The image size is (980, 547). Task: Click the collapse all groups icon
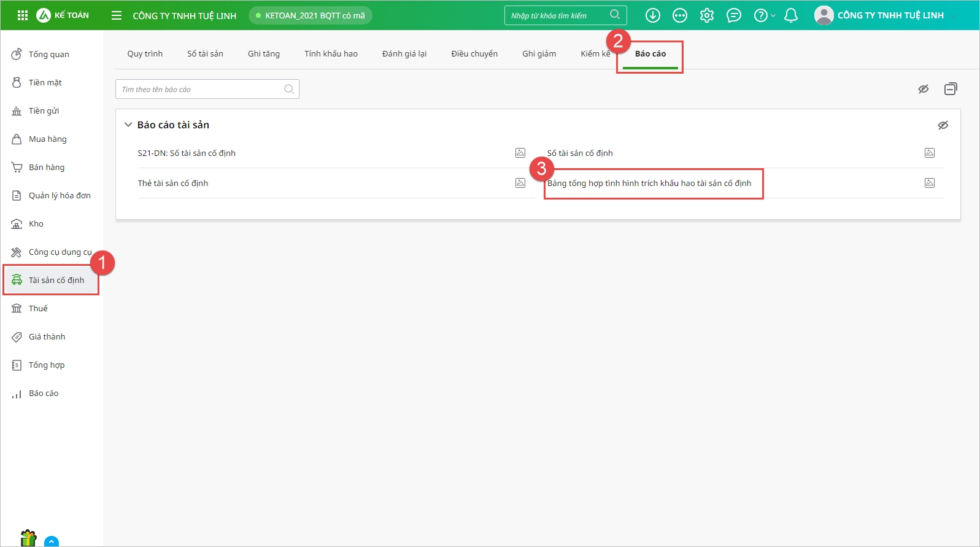click(x=951, y=89)
